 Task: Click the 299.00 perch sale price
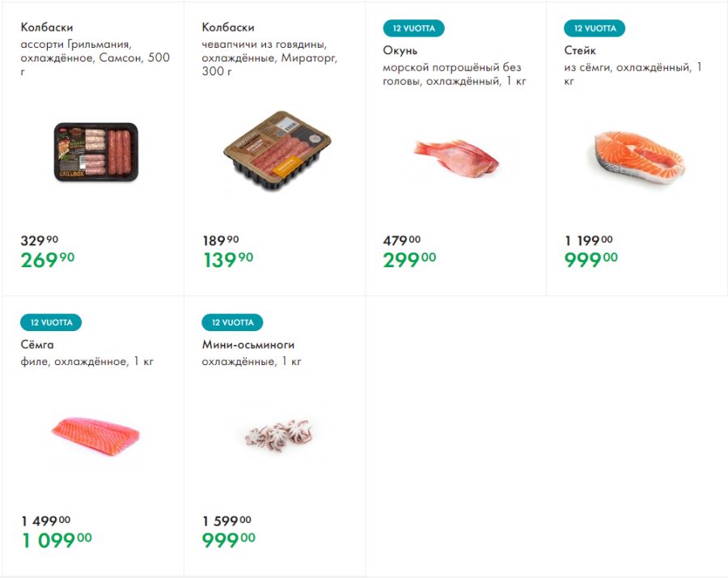click(x=409, y=260)
